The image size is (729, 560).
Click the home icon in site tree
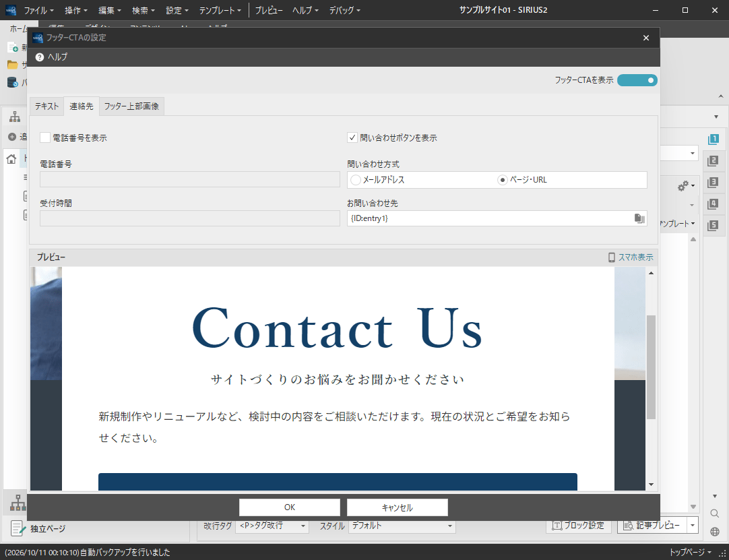(x=11, y=159)
